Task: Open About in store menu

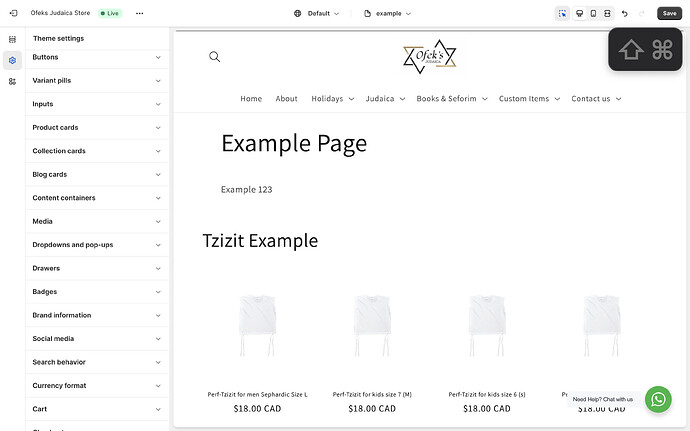Action: click(x=286, y=99)
